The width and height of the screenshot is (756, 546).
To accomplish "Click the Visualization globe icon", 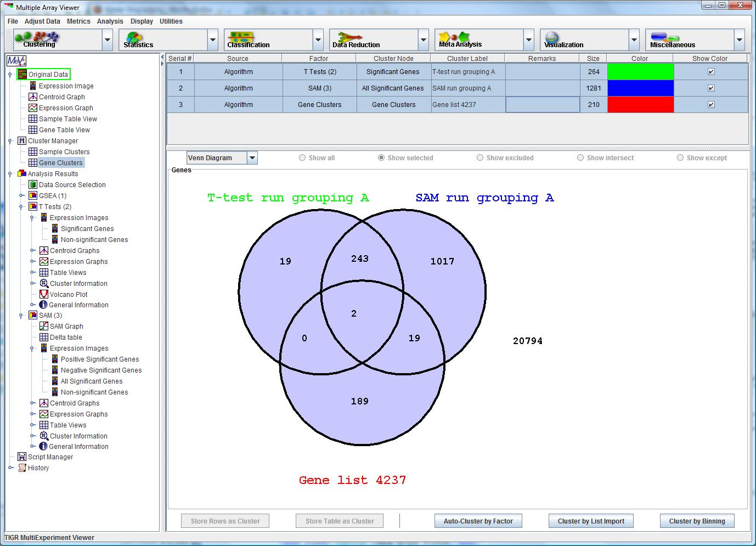I will pyautogui.click(x=552, y=37).
